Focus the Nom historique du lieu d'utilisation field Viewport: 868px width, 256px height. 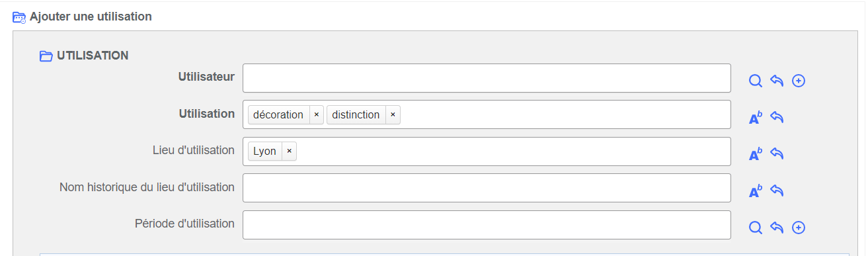[487, 188]
